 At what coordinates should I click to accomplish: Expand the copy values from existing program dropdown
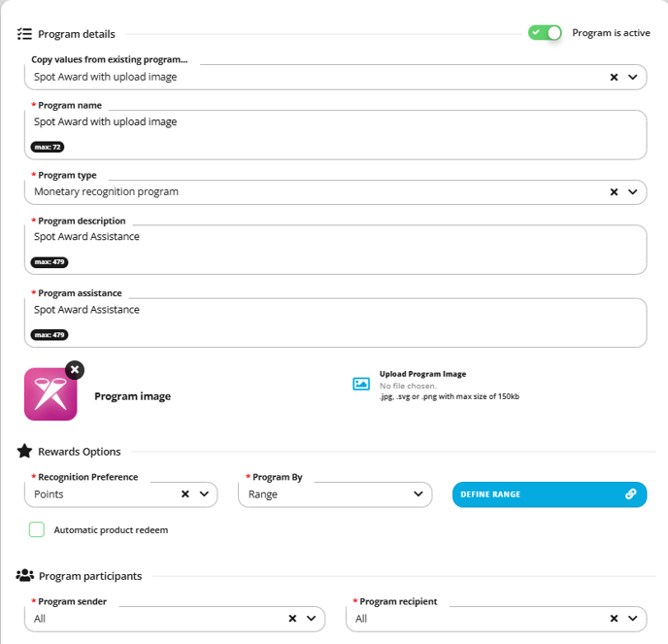coord(633,77)
